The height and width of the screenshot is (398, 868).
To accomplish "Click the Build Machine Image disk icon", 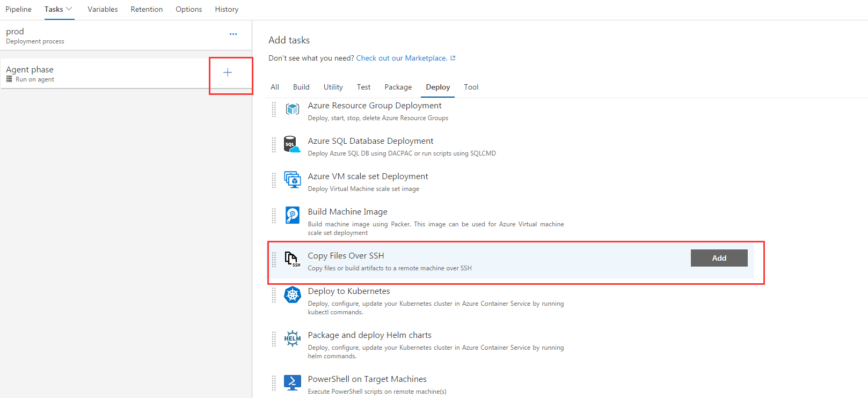I will pyautogui.click(x=293, y=215).
